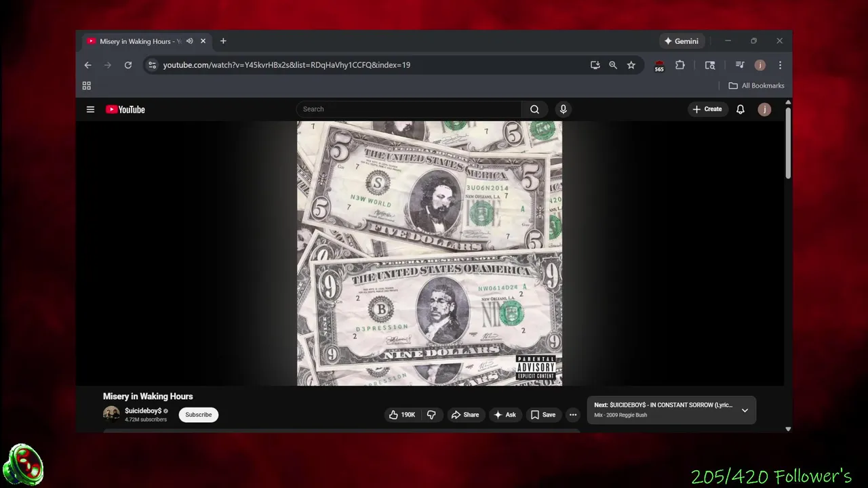
Task: Open the media control icon in toolbar
Action: click(x=740, y=65)
